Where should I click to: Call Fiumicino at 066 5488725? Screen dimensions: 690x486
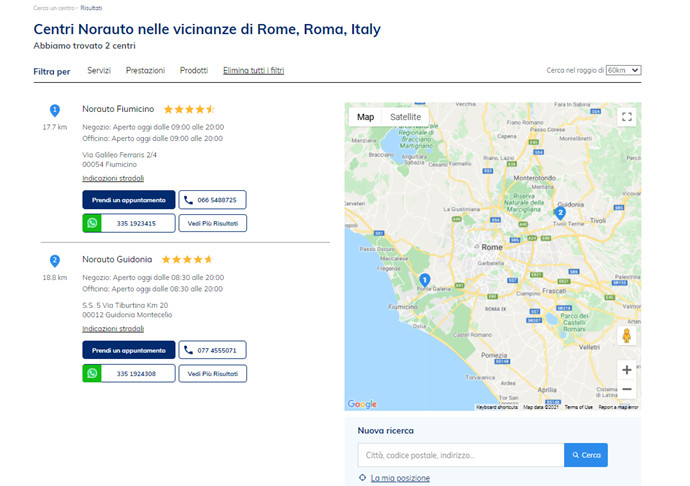pyautogui.click(x=212, y=200)
